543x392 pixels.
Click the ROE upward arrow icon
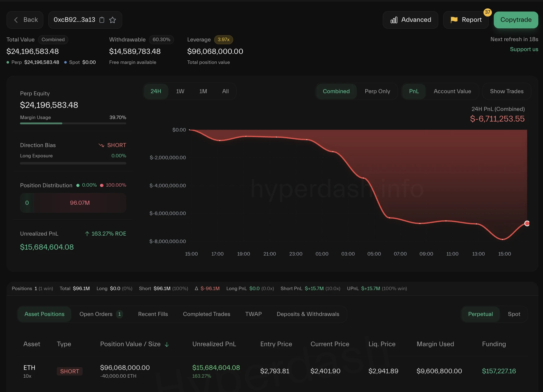click(x=87, y=233)
